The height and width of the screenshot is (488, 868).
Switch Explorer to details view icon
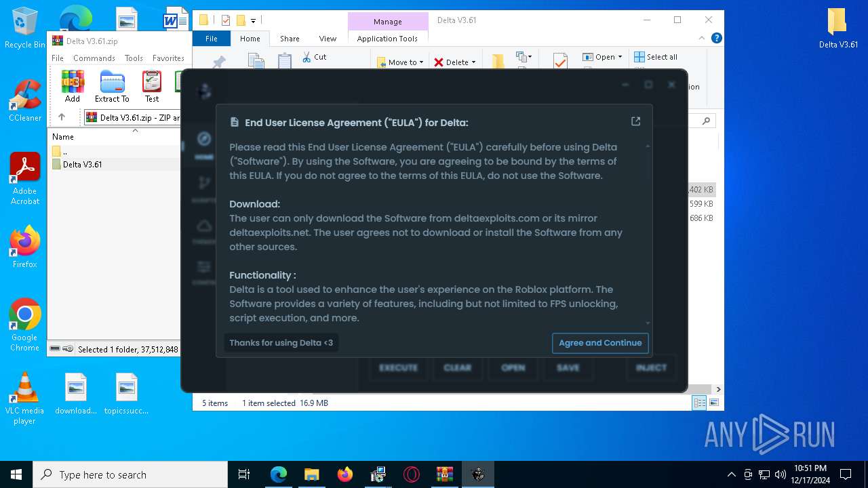click(x=699, y=403)
